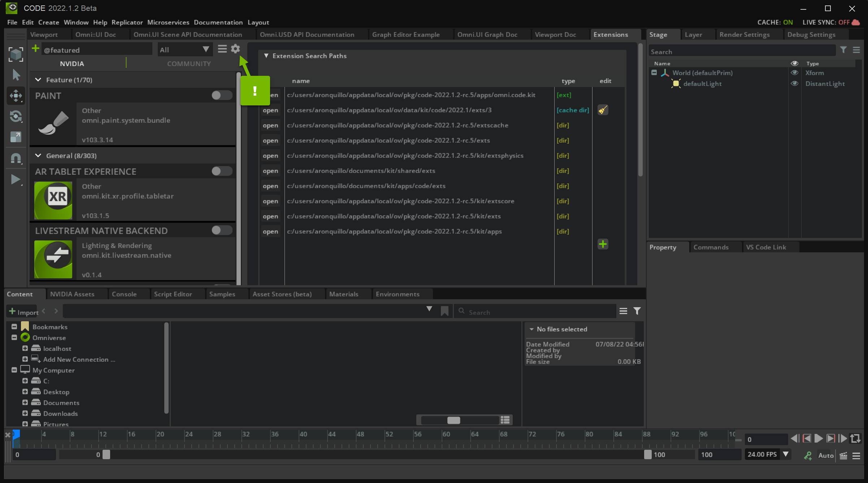The height and width of the screenshot is (483, 868).
Task: Click the warning exclamation icon in extensions
Action: click(x=255, y=91)
